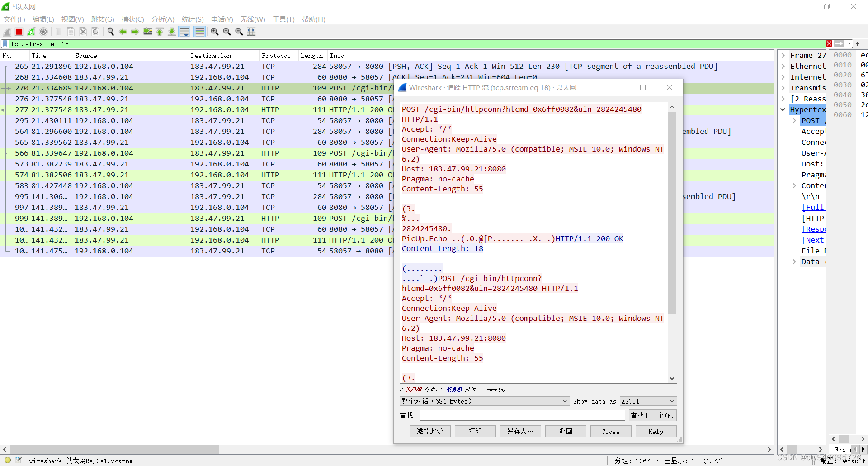Go back in packet history
Image resolution: width=868 pixels, height=466 pixels.
click(x=123, y=32)
